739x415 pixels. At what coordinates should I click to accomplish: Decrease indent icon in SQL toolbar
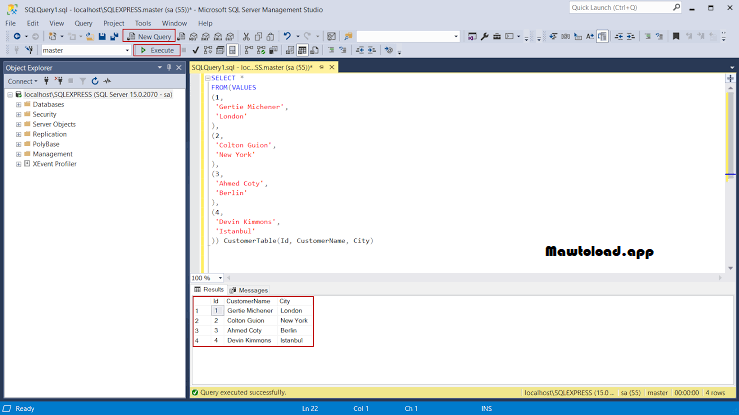(360, 50)
